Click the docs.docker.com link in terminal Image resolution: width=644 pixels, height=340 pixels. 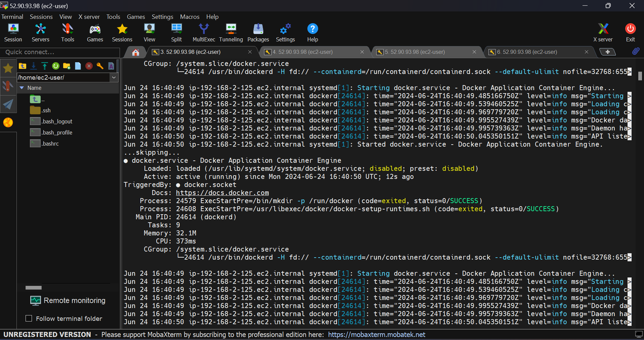223,193
